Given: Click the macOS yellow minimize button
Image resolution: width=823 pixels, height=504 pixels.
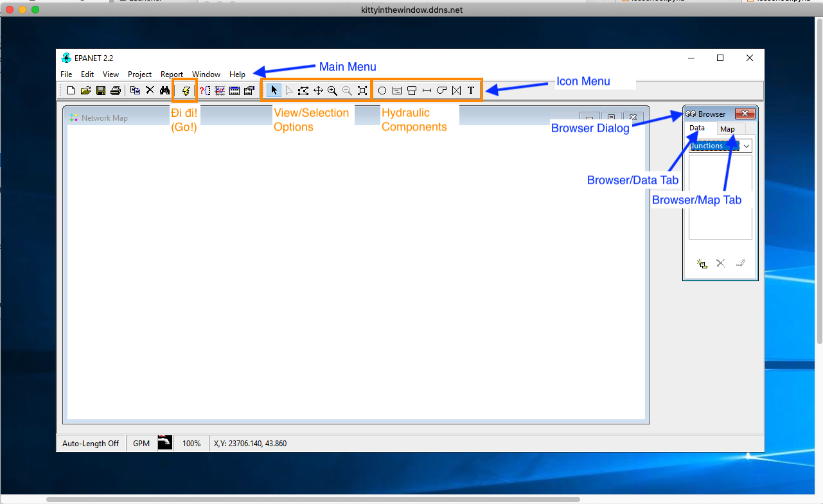Looking at the screenshot, I should pyautogui.click(x=22, y=10).
